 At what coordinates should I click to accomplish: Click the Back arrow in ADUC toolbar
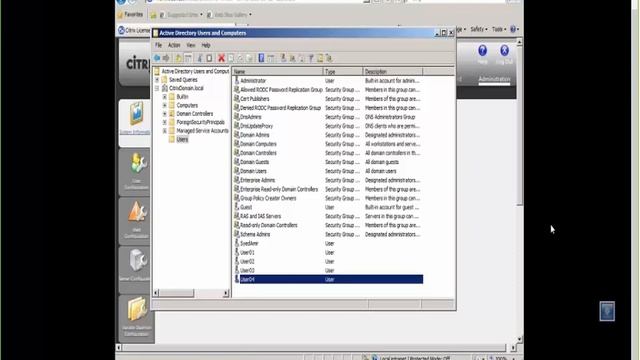point(157,58)
